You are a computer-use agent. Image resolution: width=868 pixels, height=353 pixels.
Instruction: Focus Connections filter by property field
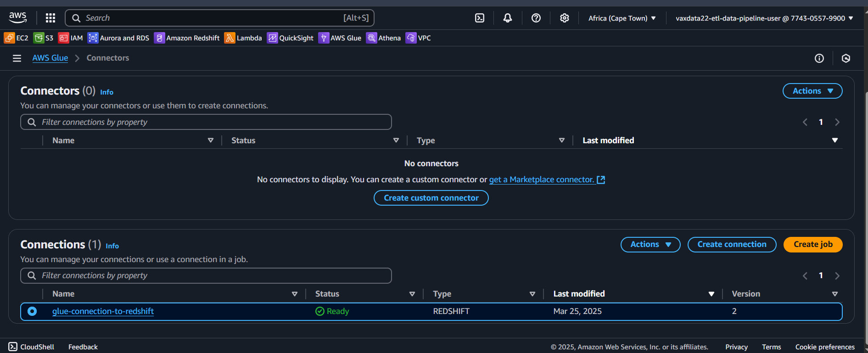[206, 275]
